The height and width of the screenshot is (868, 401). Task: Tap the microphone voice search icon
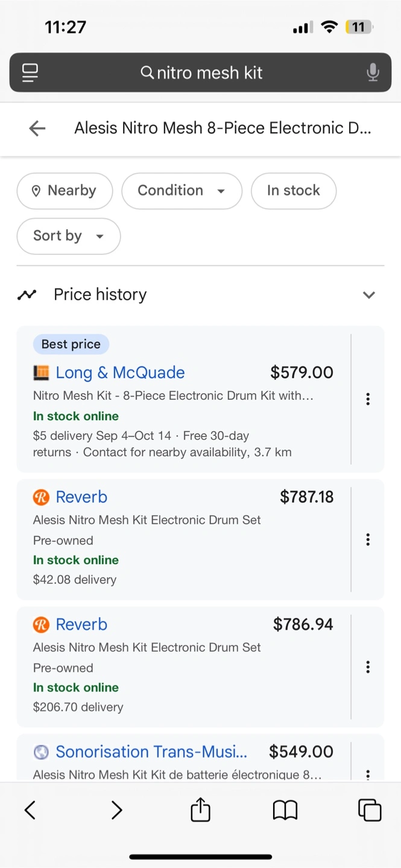[373, 73]
